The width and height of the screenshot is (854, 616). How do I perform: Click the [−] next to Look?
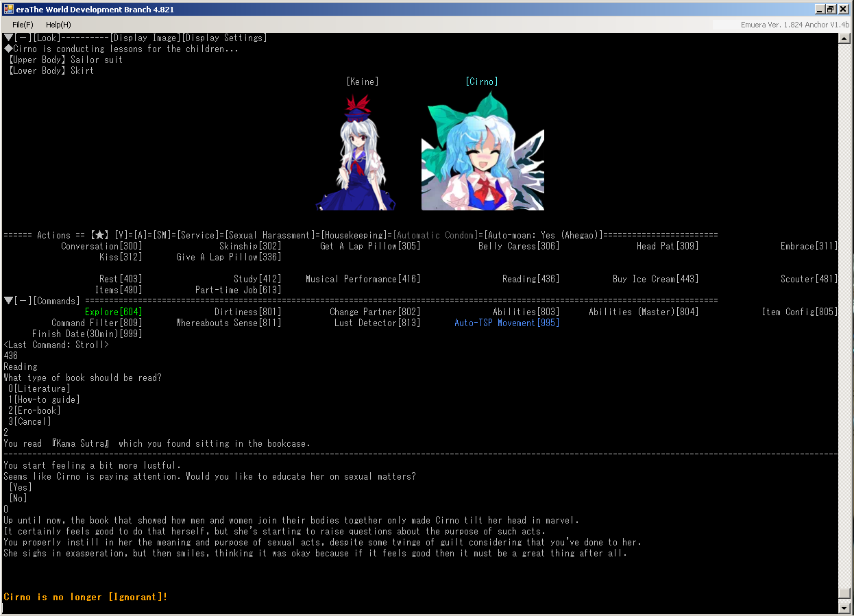(22, 38)
